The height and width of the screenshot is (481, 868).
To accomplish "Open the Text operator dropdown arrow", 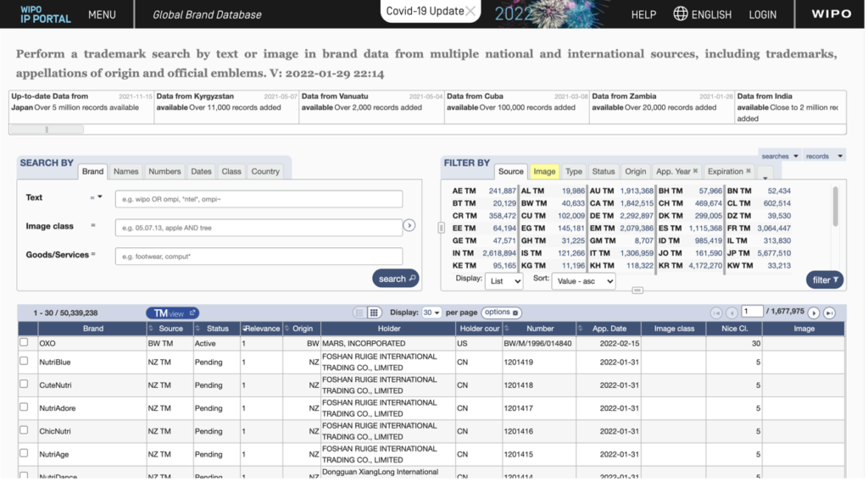I will 100,196.
